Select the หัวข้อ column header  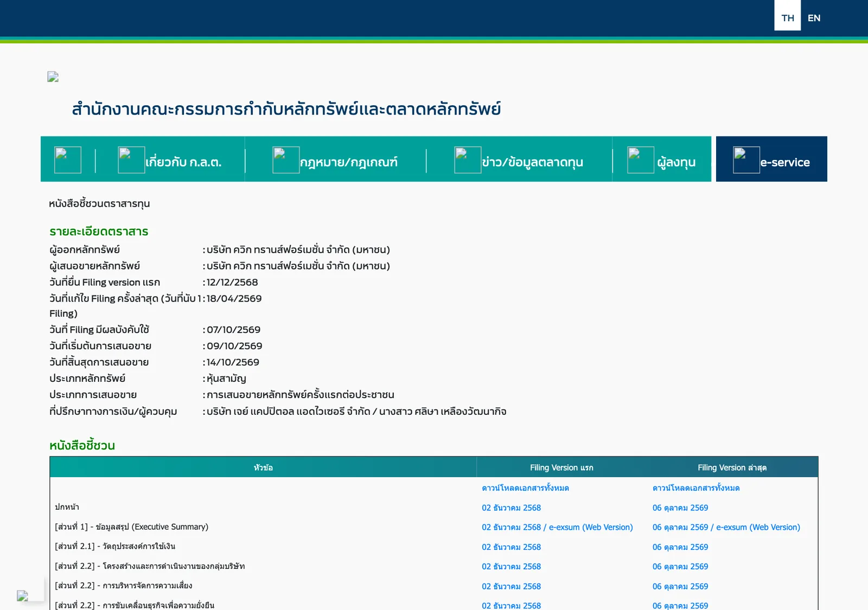(263, 467)
